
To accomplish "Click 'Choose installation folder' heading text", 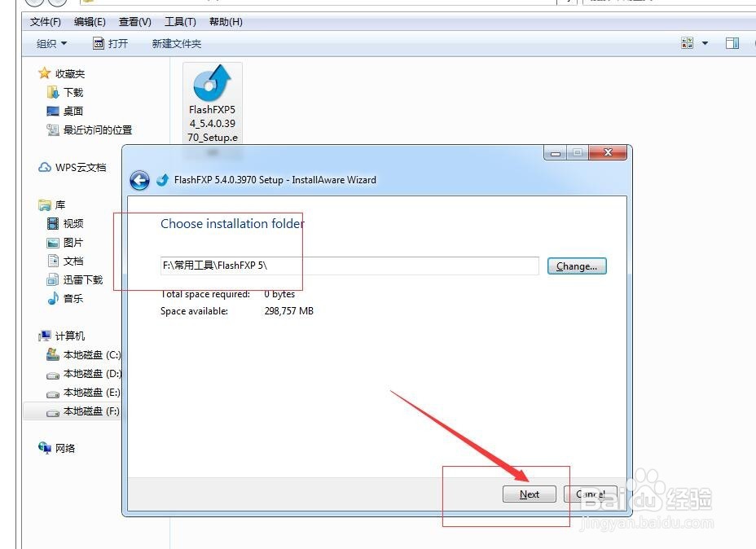I will (232, 224).
